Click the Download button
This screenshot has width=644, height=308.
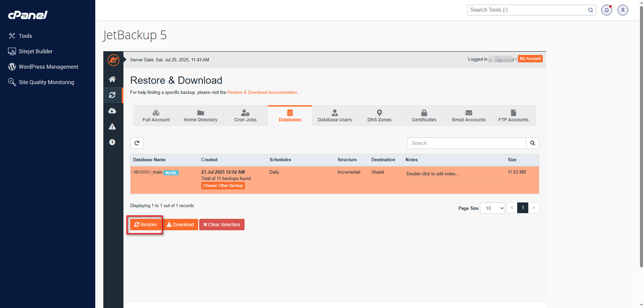[180, 225]
